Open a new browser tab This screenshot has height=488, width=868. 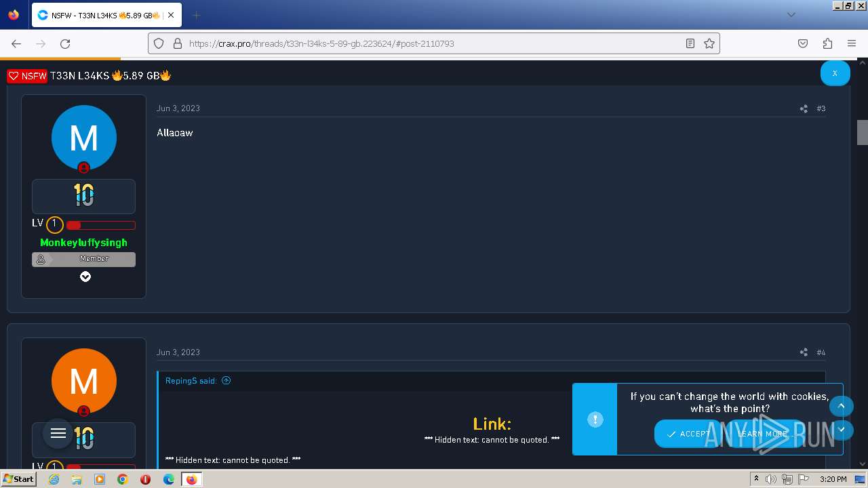pos(196,15)
